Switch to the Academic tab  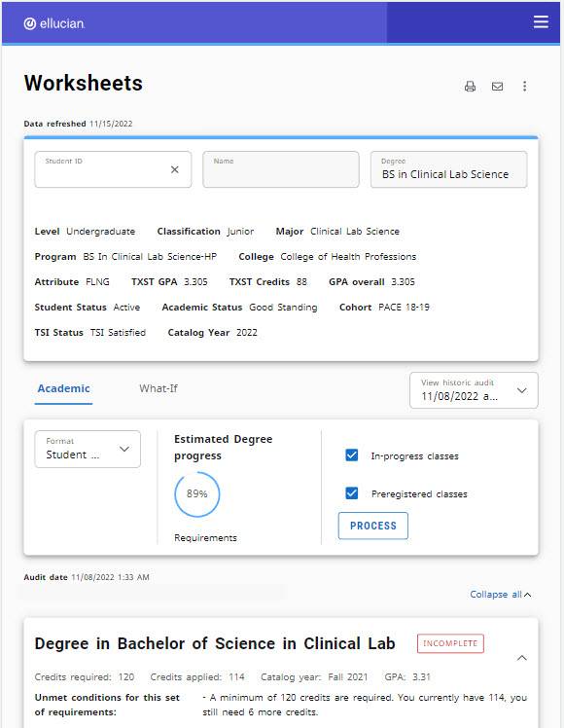[x=63, y=388]
